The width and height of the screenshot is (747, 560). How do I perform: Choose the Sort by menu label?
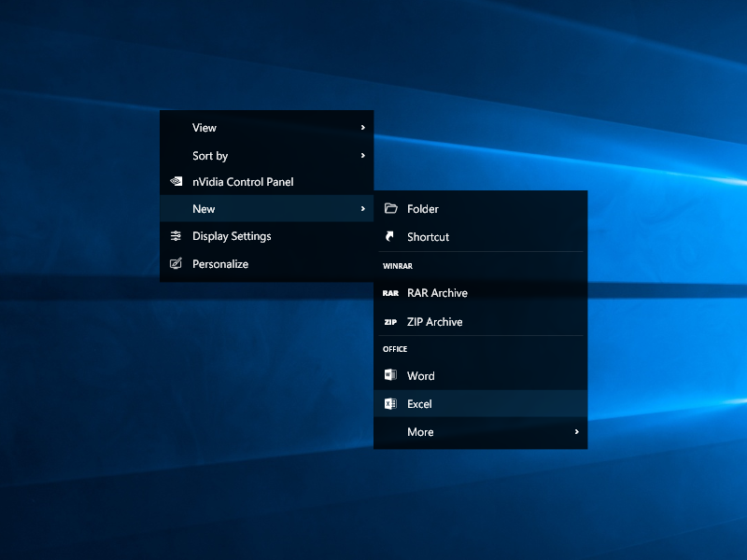pos(210,156)
